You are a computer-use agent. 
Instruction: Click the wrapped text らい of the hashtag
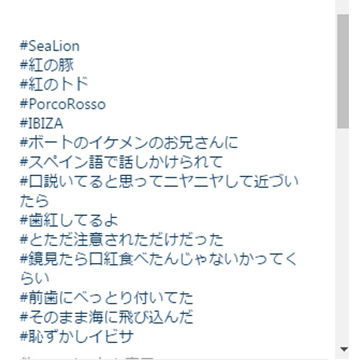[x=34, y=278]
